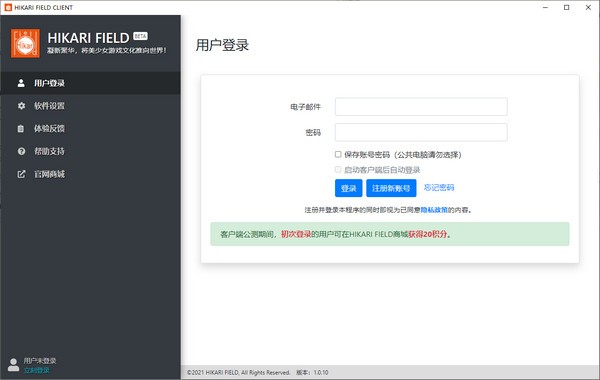This screenshot has width=600, height=380.
Task: Open the 帮助支持 sidebar item
Action: pos(90,151)
